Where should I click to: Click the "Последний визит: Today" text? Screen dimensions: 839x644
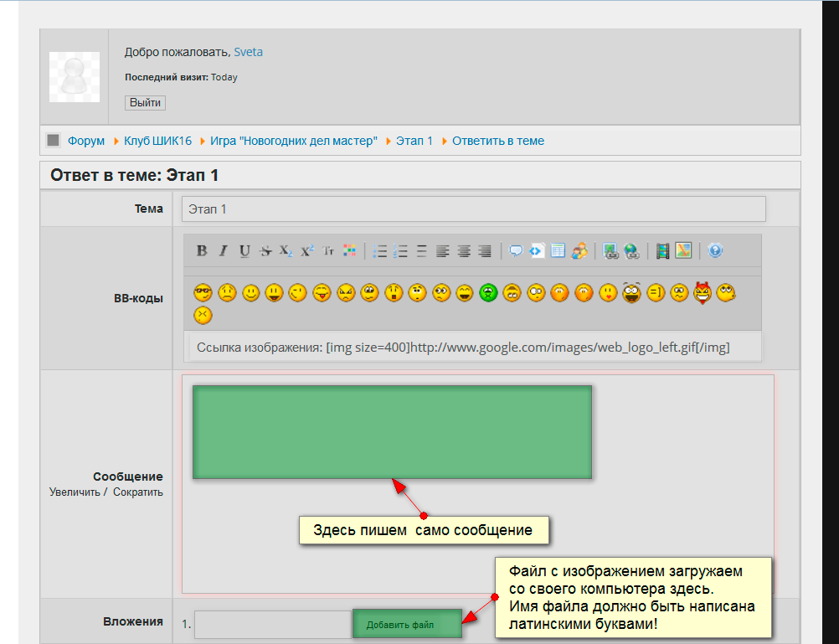181,77
